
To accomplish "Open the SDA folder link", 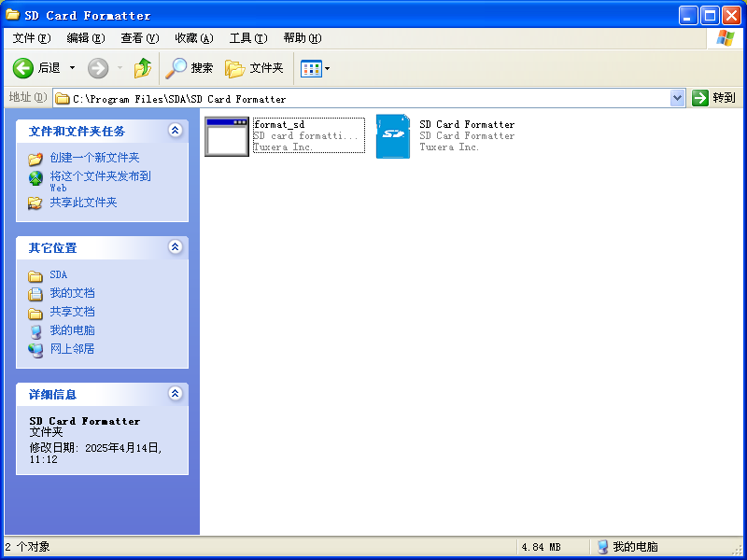I will (x=59, y=274).
